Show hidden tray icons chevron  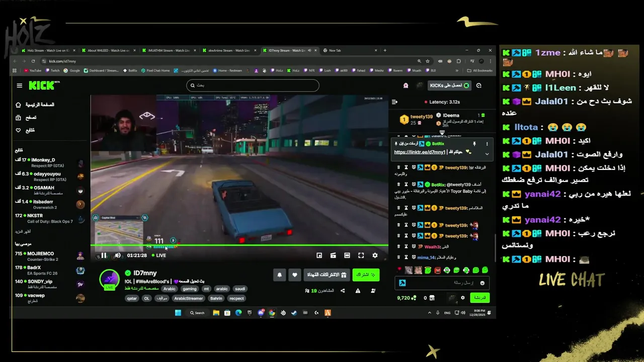[x=430, y=313]
